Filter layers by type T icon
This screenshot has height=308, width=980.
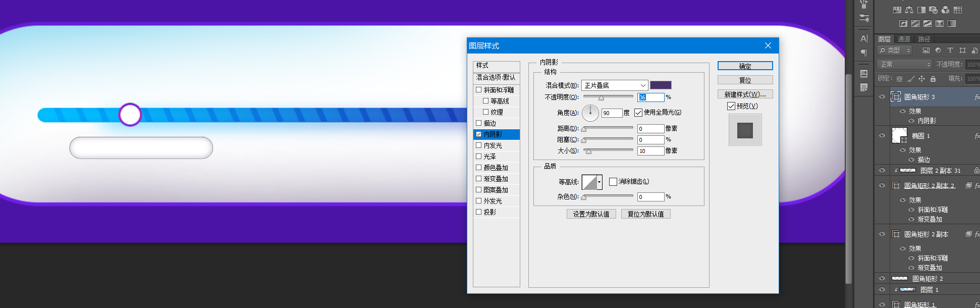pos(950,50)
